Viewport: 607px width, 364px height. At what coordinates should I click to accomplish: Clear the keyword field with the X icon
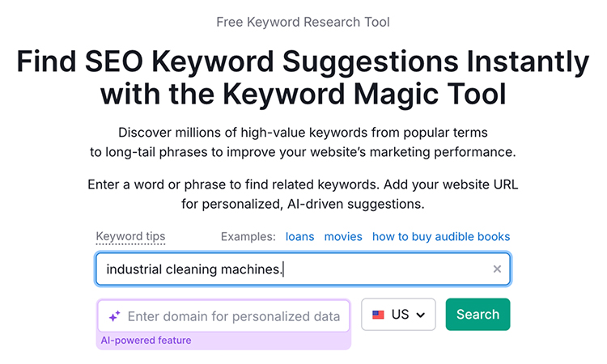[497, 269]
